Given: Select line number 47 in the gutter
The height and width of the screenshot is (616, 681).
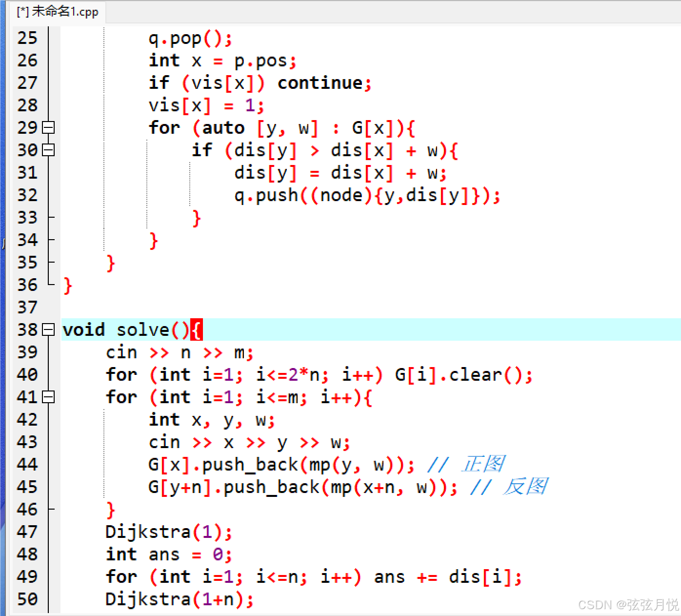Looking at the screenshot, I should pyautogui.click(x=27, y=532).
